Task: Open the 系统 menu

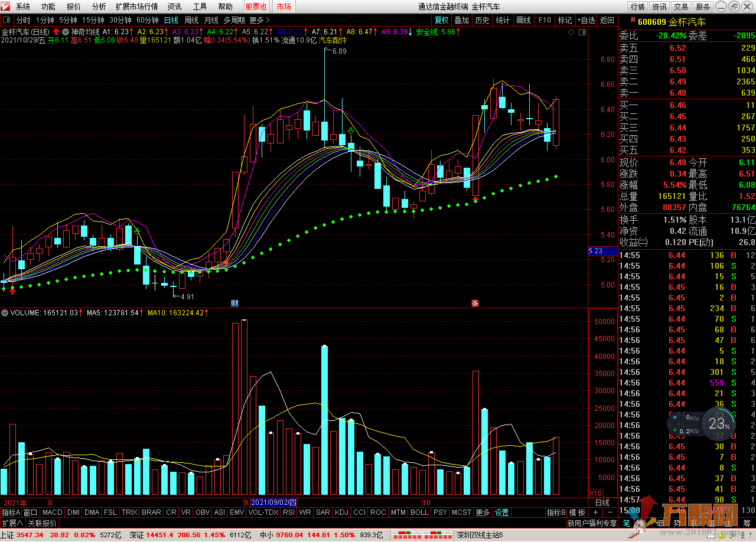Action: (x=23, y=6)
